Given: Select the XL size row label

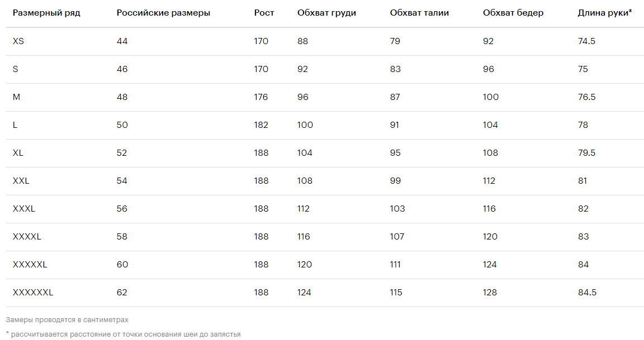Looking at the screenshot, I should (18, 152).
